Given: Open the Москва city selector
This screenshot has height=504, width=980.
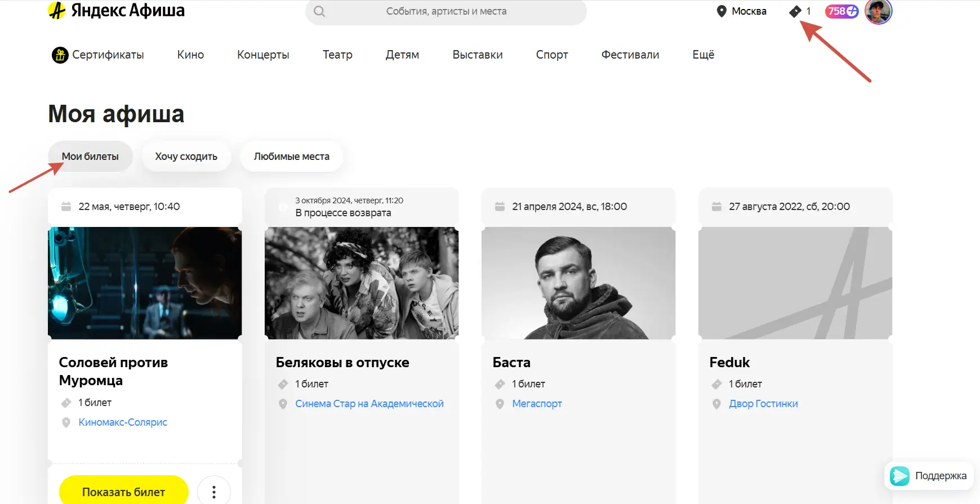Looking at the screenshot, I should [741, 11].
